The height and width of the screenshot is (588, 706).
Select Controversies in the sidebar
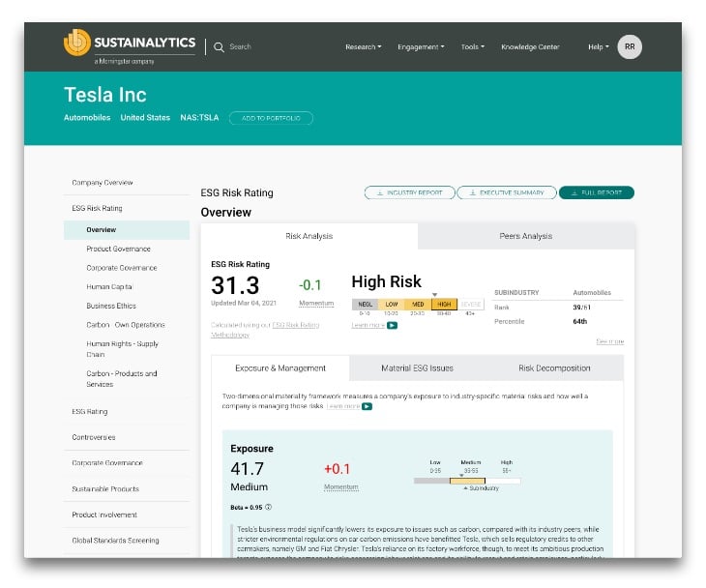94,437
